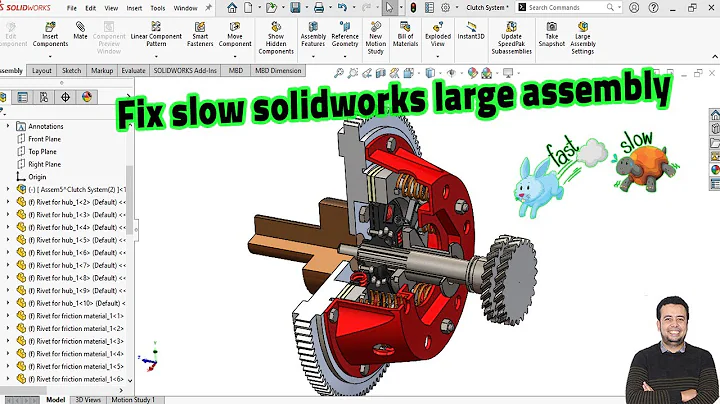Click the New document icon
This screenshot has width=720, height=404.
tap(248, 7)
